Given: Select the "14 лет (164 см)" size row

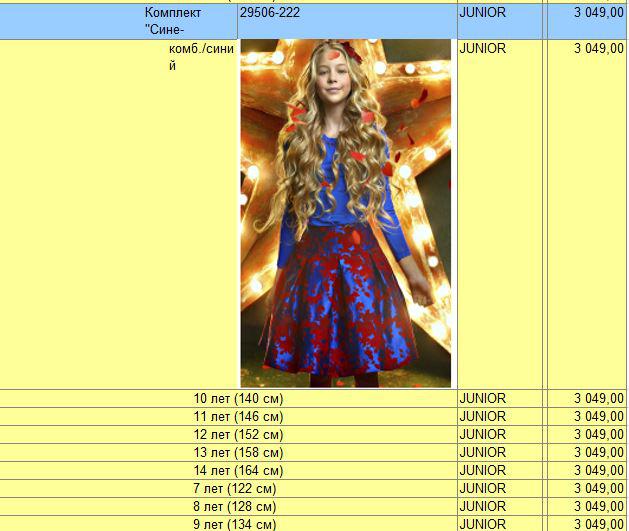Looking at the screenshot, I should [x=238, y=470].
